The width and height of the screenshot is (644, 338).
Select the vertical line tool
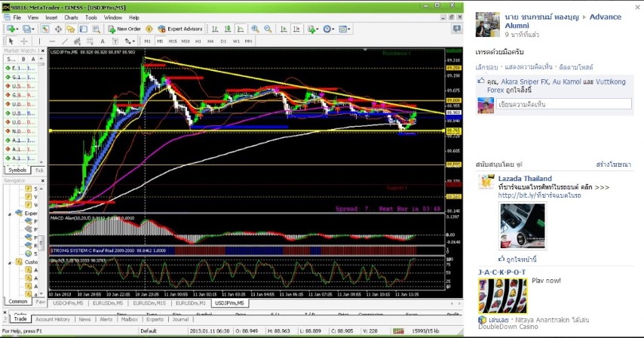point(39,41)
